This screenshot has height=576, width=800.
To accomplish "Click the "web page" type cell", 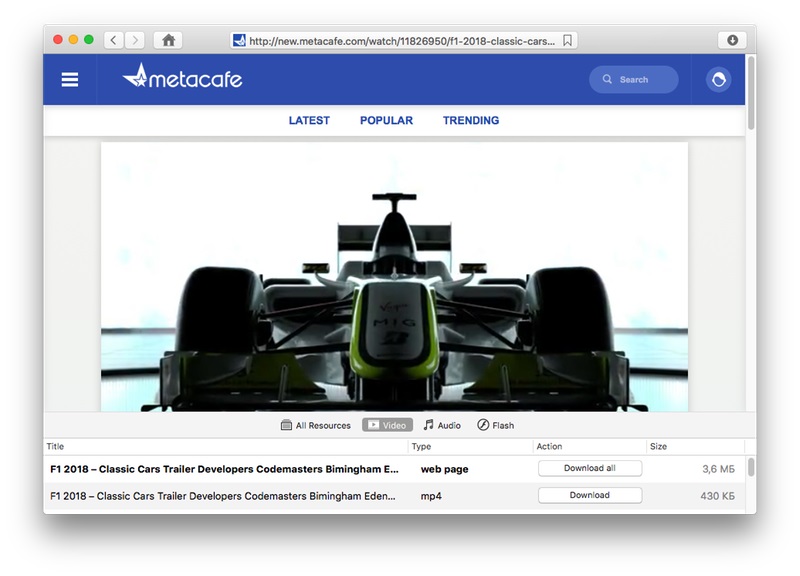I will (x=444, y=469).
